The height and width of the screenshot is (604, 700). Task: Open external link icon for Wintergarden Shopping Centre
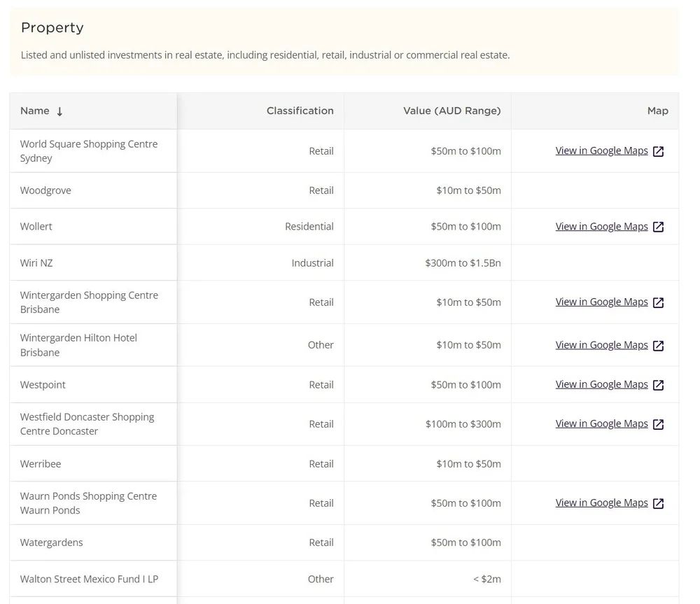pos(658,302)
